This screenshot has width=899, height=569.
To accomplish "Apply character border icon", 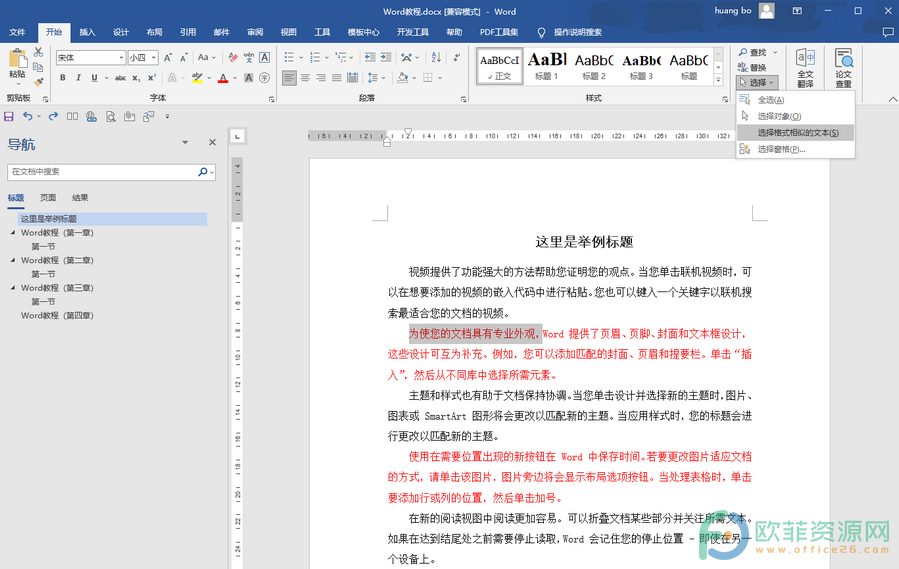I will (x=264, y=57).
